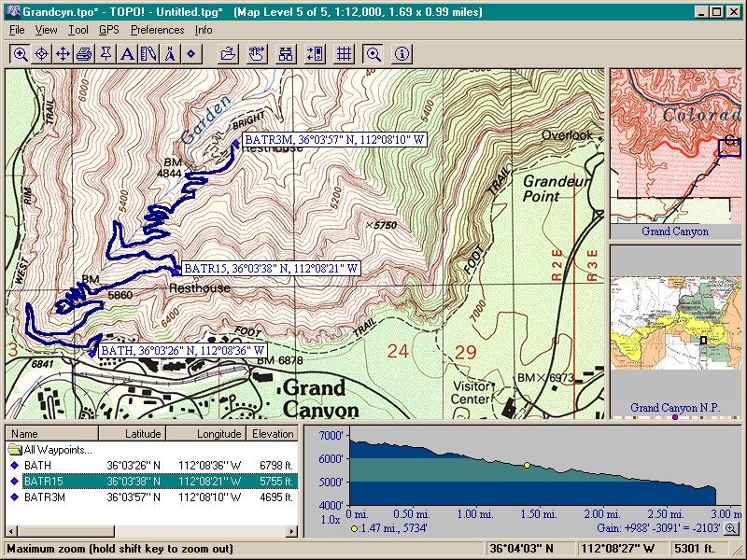Click the BATH waypoint label on map
Screen dimensions: 747x560
click(183, 351)
